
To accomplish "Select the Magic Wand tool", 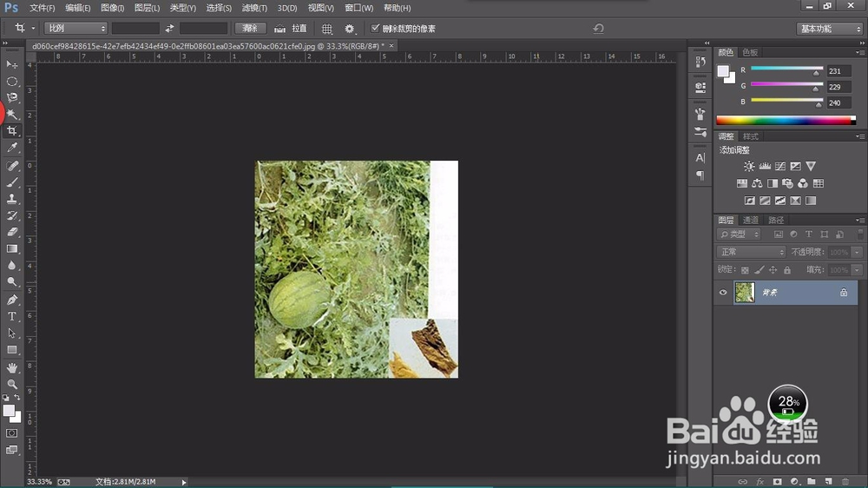I will (x=11, y=114).
